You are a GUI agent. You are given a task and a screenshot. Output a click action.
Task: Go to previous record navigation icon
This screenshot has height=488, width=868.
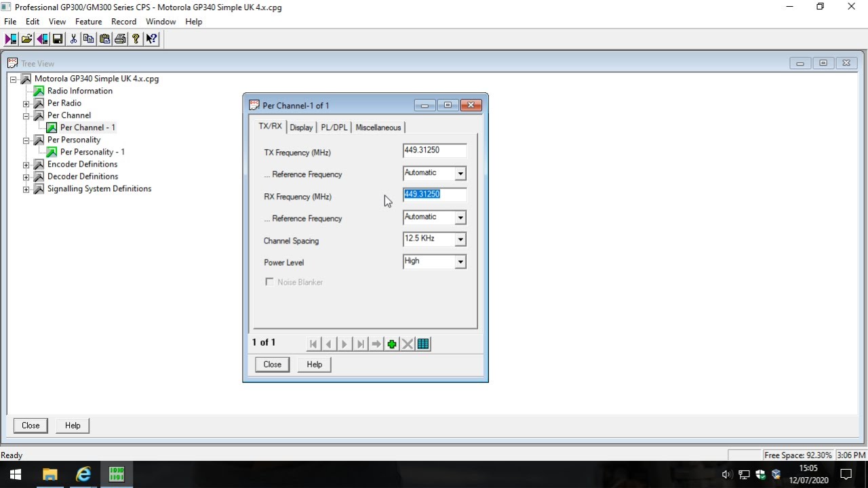[x=329, y=344]
